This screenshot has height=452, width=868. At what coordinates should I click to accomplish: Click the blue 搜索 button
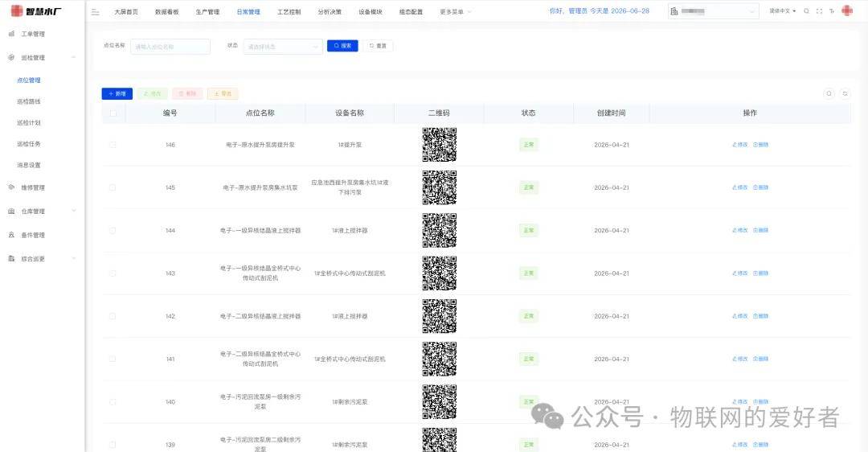click(x=342, y=46)
